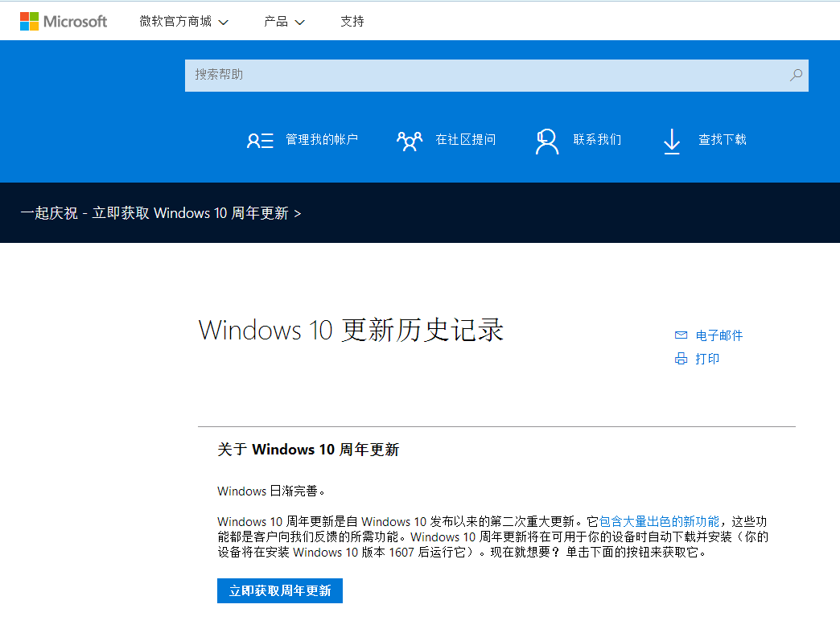840x629 pixels.
Task: Click the Windows 10 更新历史记录 heading
Action: coord(351,330)
